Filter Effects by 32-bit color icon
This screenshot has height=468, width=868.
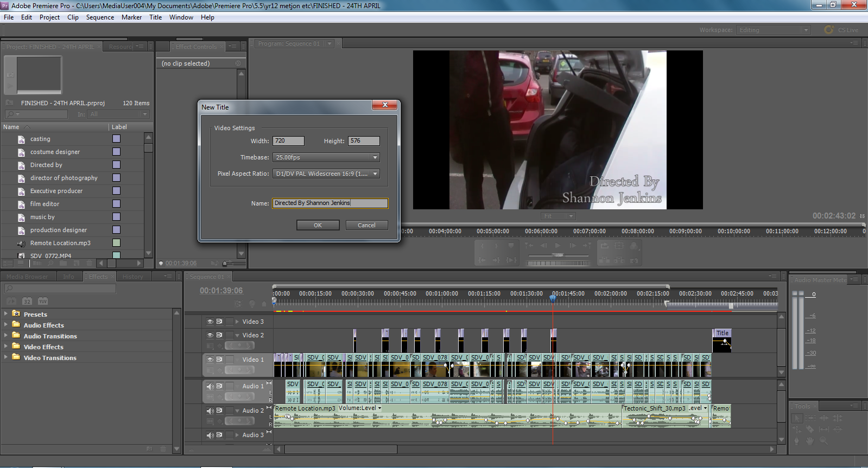coord(27,301)
